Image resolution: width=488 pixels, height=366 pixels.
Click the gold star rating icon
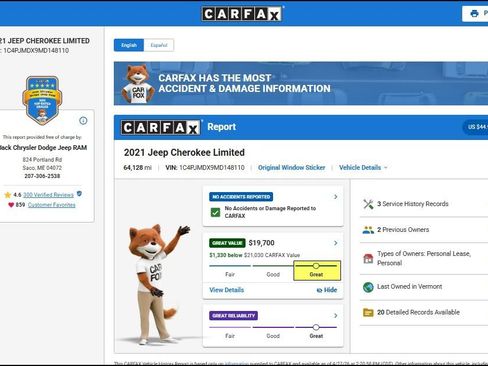coord(8,195)
